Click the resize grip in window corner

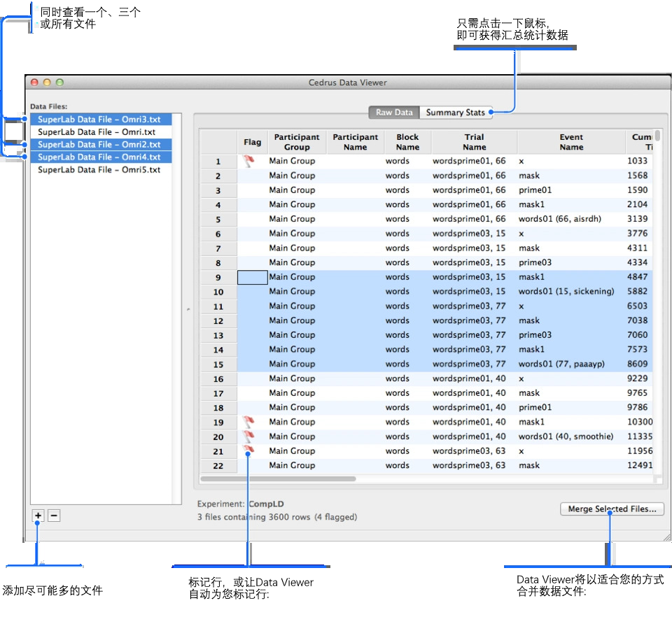667,537
